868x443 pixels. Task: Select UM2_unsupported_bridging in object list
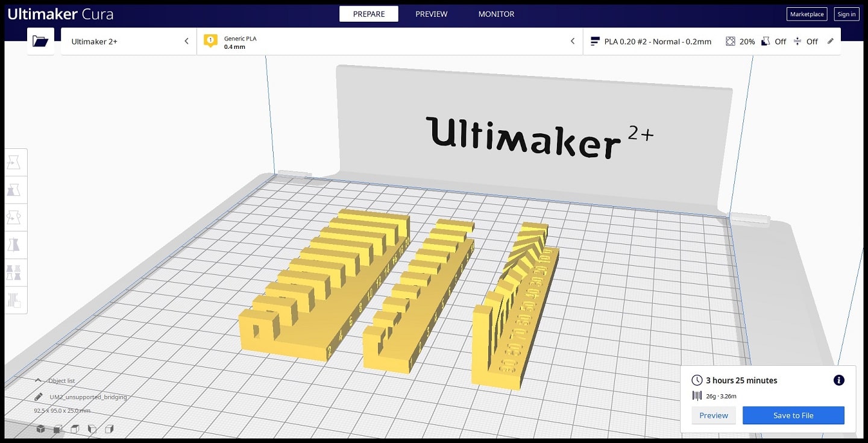(x=89, y=397)
